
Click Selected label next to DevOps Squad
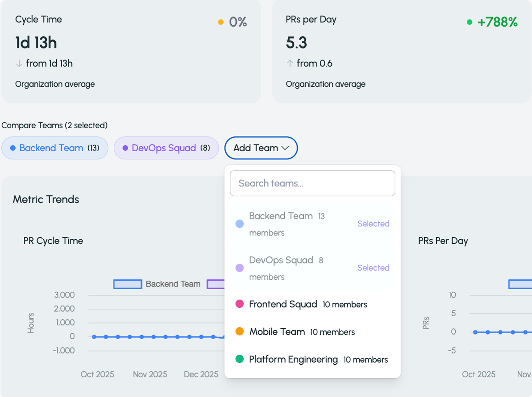click(x=373, y=268)
